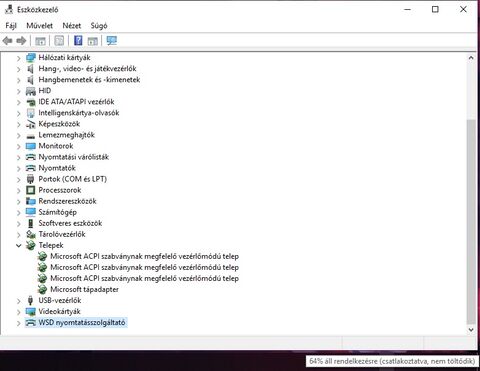Image resolution: width=480 pixels, height=371 pixels.
Task: Open the Művelet menu
Action: tap(40, 26)
